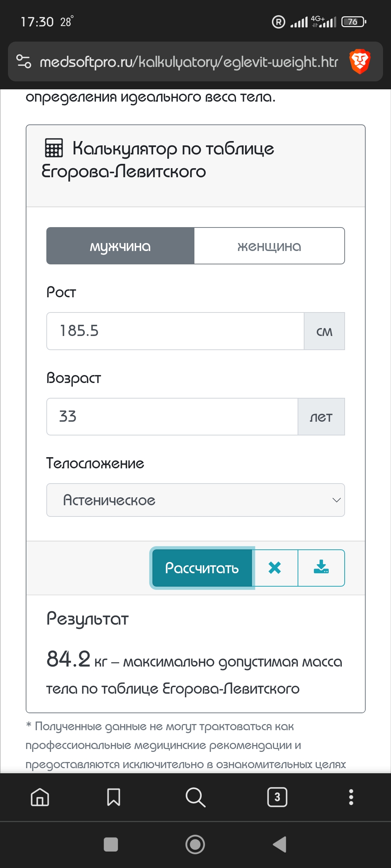This screenshot has width=391, height=868.
Task: Click the clear form X icon
Action: click(x=275, y=568)
